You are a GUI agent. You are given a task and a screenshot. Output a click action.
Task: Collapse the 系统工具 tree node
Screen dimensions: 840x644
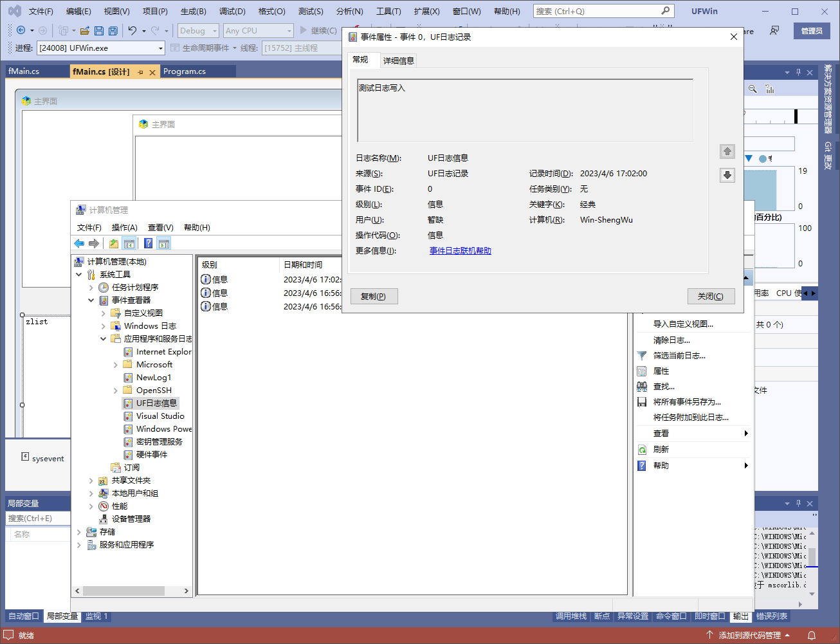click(x=79, y=275)
